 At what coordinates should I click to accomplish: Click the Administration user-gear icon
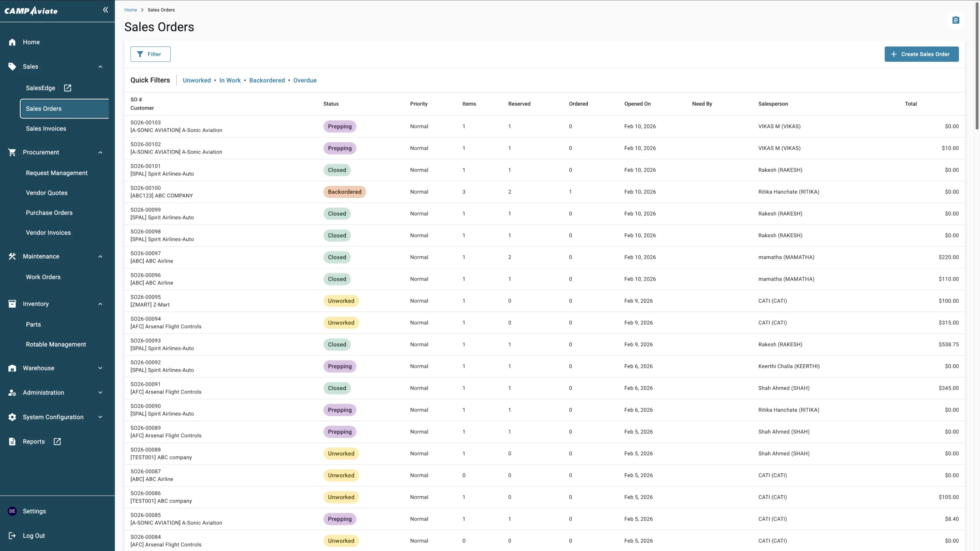tap(12, 393)
